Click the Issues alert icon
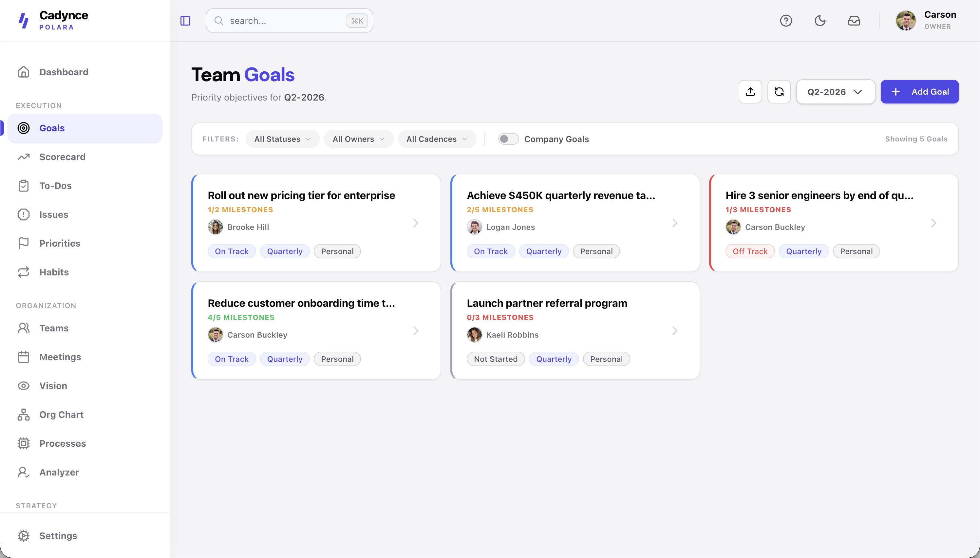Screen dimensions: 980x558 pos(23,214)
